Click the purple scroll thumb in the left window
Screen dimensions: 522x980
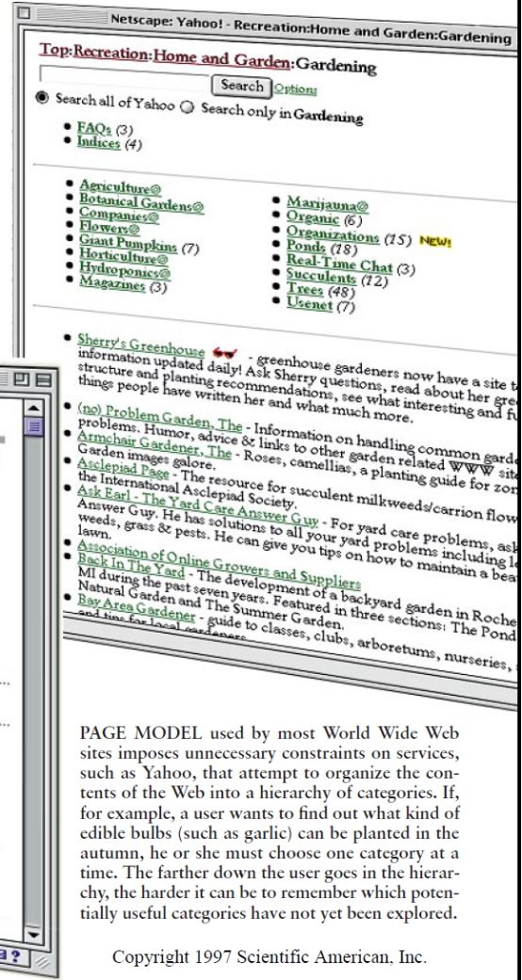(34, 426)
